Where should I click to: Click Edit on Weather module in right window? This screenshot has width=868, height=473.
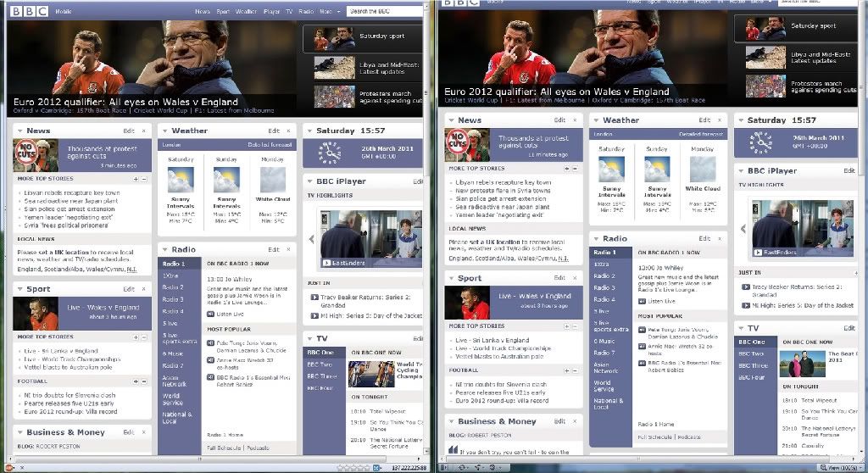(704, 120)
